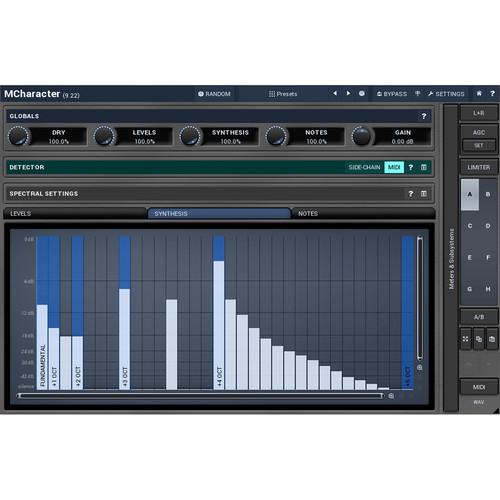Click the morph icon below A/B
Image resolution: width=500 pixels, height=500 pixels.
pos(465,339)
